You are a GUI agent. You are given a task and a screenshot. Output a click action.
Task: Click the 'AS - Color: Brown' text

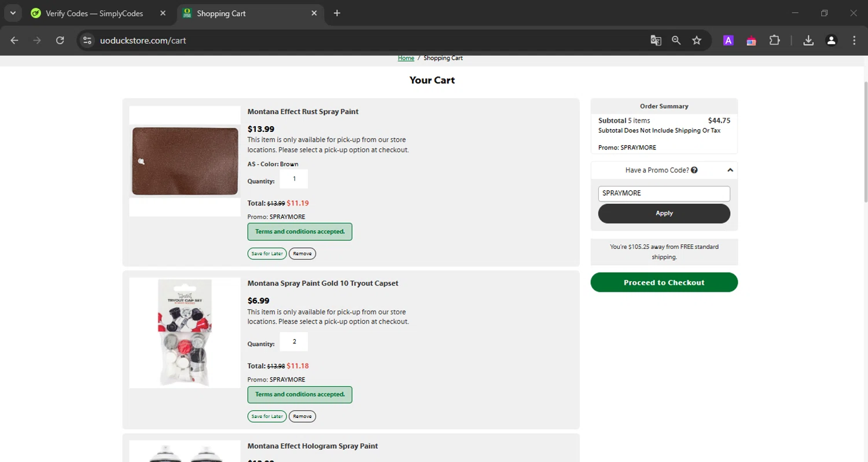273,164
